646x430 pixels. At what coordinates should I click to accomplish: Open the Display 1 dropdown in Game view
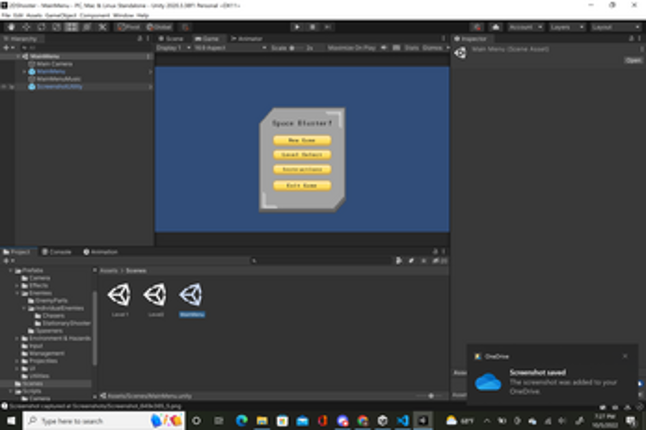[173, 48]
